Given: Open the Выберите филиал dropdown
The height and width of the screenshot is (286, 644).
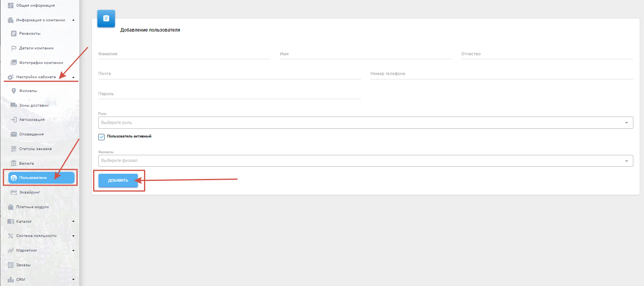Looking at the screenshot, I should pos(365,161).
